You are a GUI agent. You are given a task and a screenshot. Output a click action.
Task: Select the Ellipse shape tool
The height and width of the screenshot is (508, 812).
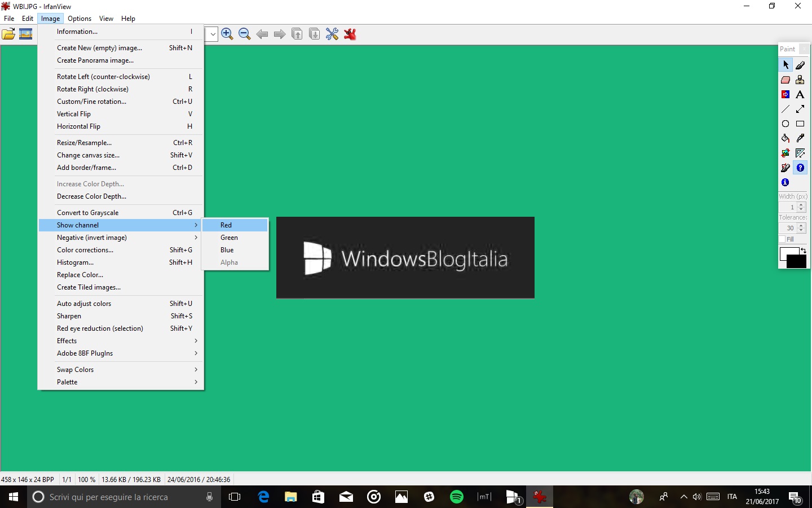point(785,124)
